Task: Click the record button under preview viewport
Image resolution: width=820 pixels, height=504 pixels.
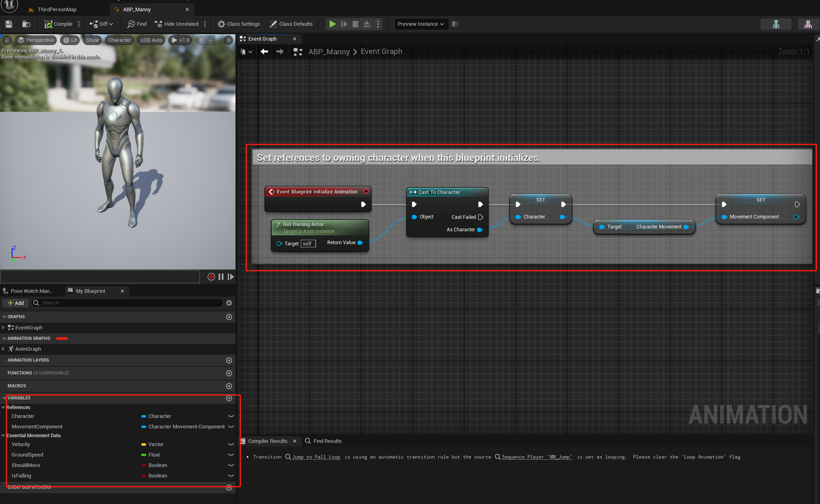Action: (x=211, y=277)
